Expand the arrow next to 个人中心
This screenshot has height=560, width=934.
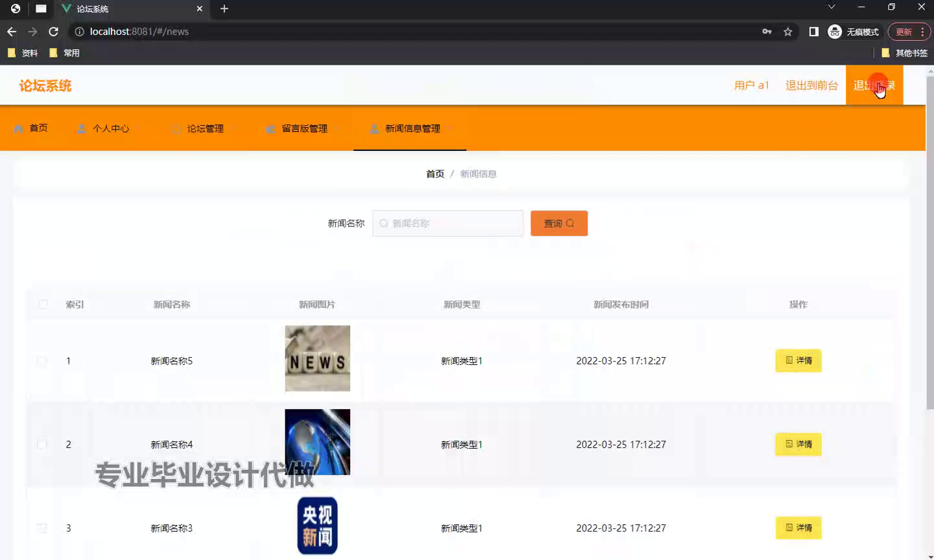[137, 129]
